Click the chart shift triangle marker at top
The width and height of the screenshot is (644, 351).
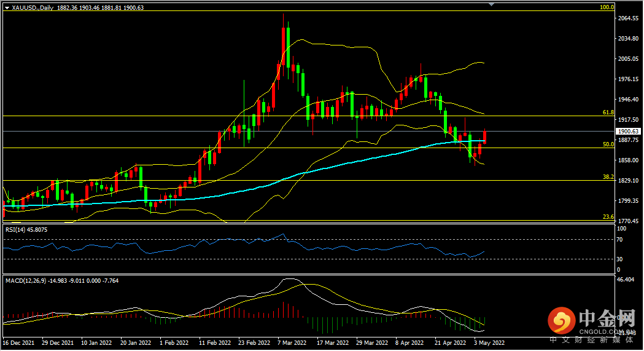pos(491,4)
